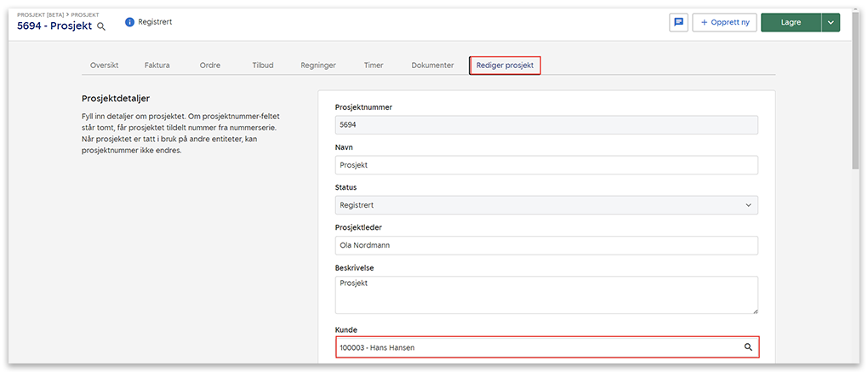868x372 pixels.
Task: Click the blue Registrert info icon
Action: tap(129, 22)
